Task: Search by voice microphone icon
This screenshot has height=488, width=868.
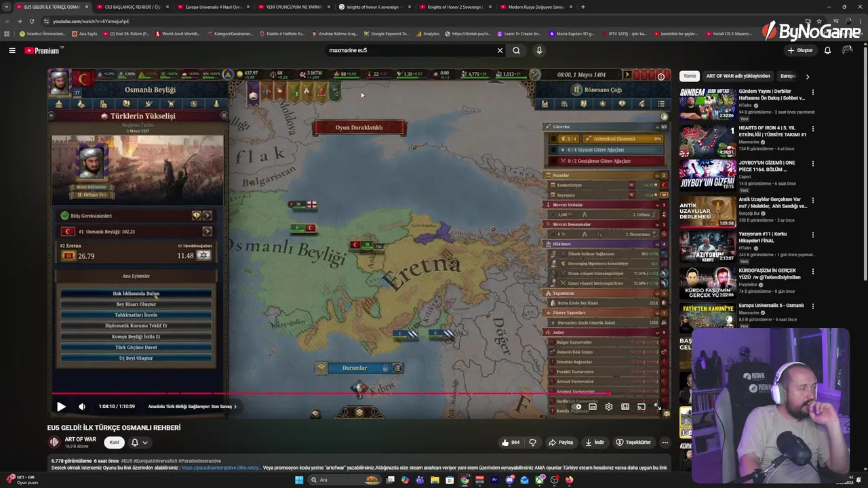Action: tap(539, 50)
